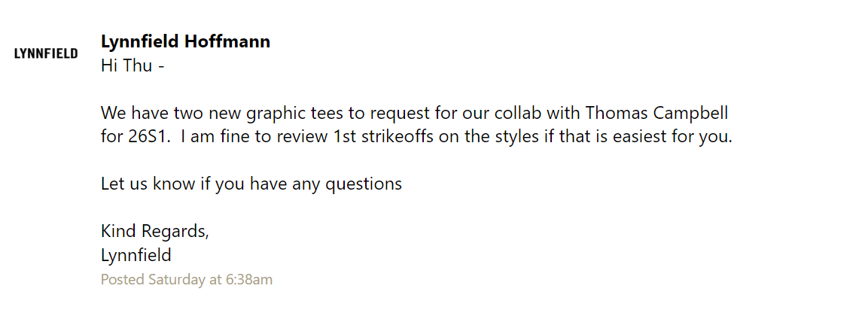The width and height of the screenshot is (868, 310).
Task: Click the Kind Regards closing line
Action: (x=155, y=232)
